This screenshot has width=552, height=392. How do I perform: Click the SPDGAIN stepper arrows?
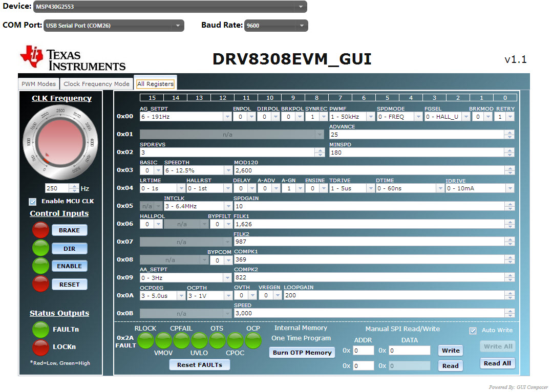[510, 206]
